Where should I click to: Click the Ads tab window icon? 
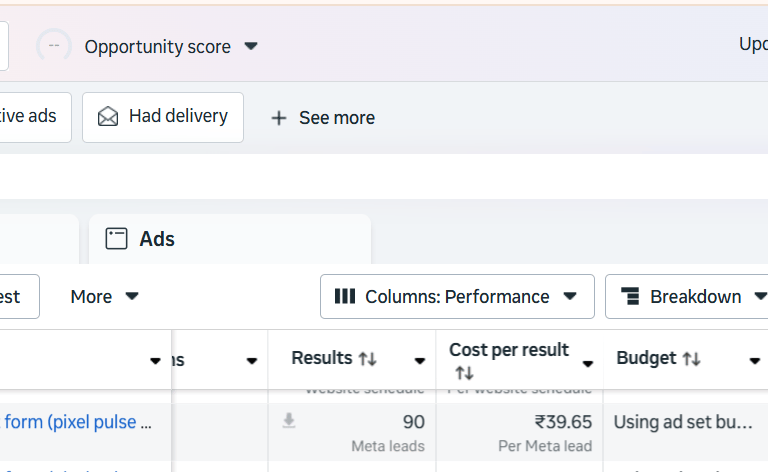pyautogui.click(x=117, y=239)
